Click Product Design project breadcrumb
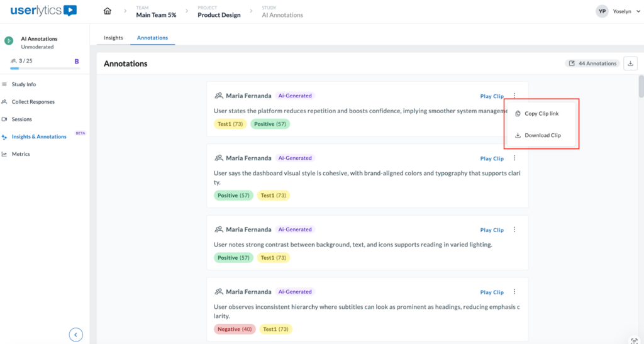The image size is (644, 344). coord(219,15)
